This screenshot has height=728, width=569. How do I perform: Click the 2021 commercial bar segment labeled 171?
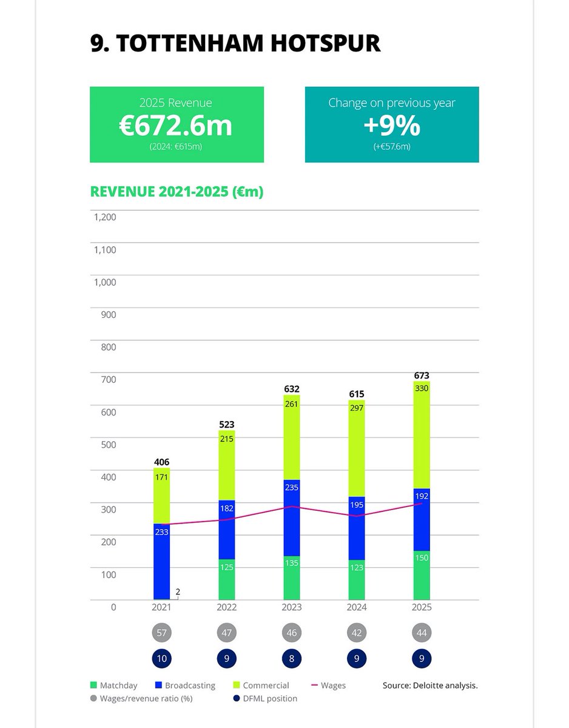pyautogui.click(x=161, y=496)
